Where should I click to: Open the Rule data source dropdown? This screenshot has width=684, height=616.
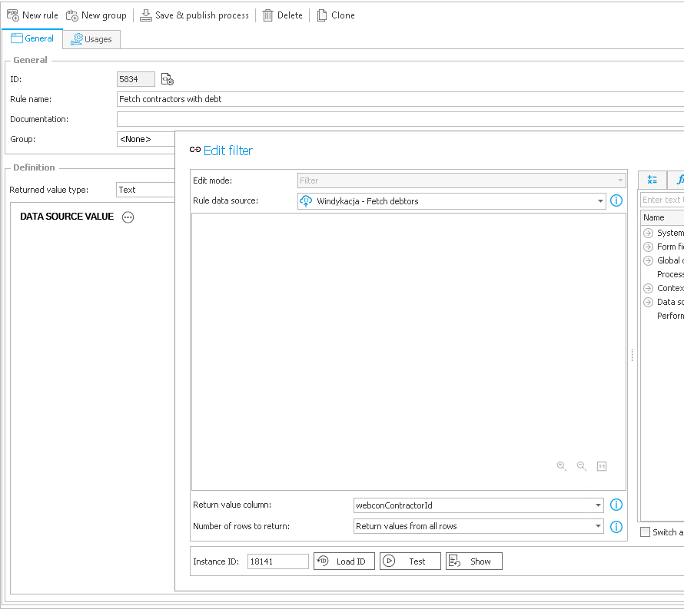[451, 201]
